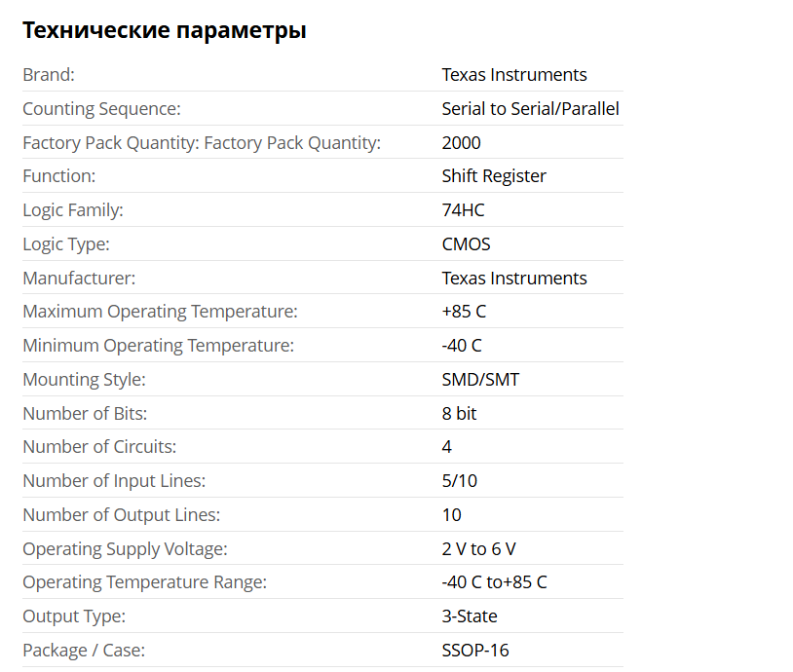Click the '3-State' output type value
Screen dimensions: 793x672
pos(469,616)
